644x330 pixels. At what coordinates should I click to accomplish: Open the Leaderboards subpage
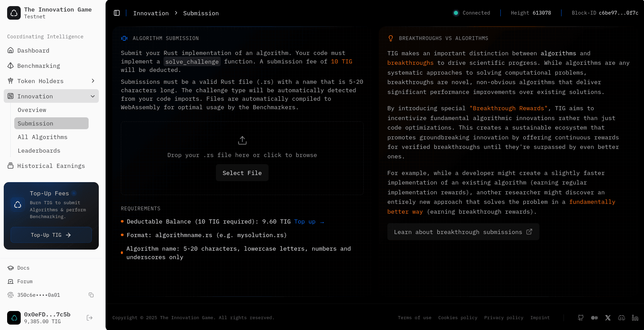(x=39, y=151)
